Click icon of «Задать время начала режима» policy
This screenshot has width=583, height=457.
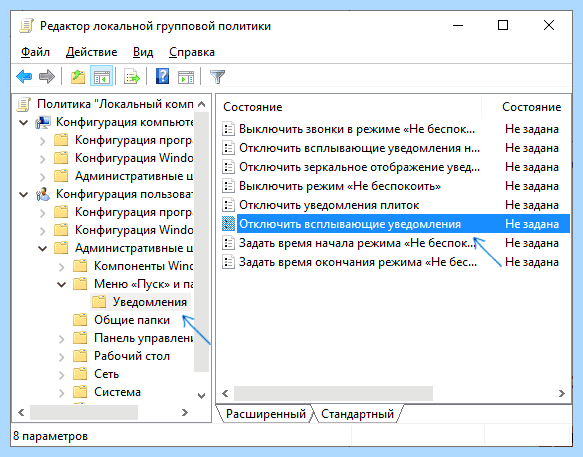228,243
